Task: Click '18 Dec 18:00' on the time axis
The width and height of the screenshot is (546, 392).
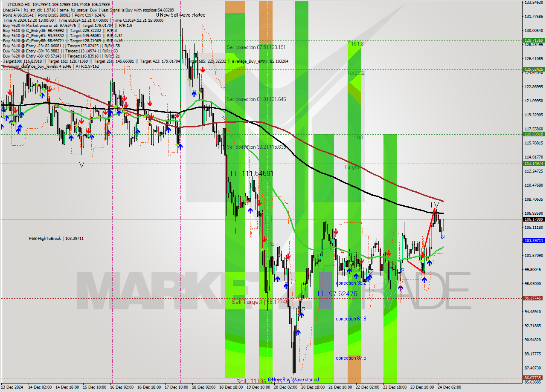Action: pos(231,387)
